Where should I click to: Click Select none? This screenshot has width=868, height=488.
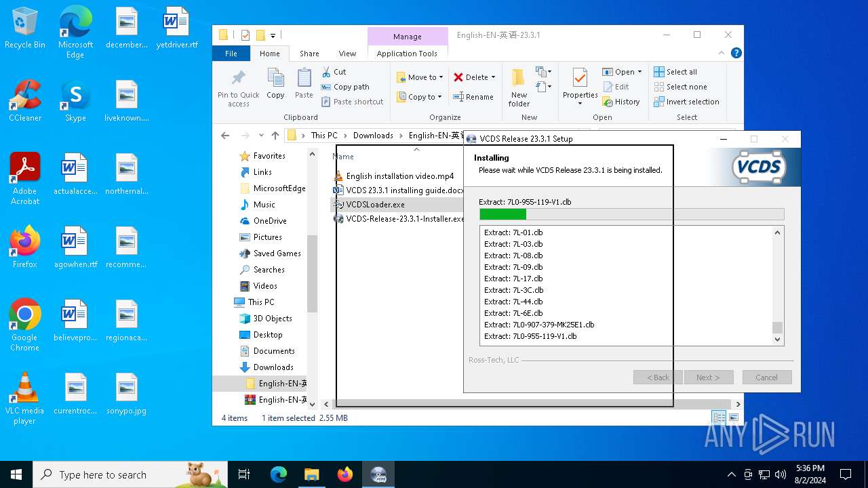tap(680, 87)
